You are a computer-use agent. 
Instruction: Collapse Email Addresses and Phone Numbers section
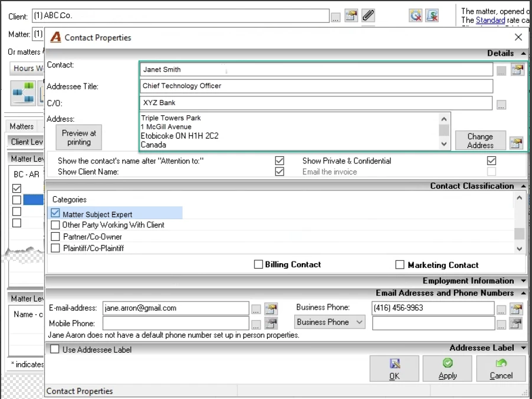(x=524, y=293)
